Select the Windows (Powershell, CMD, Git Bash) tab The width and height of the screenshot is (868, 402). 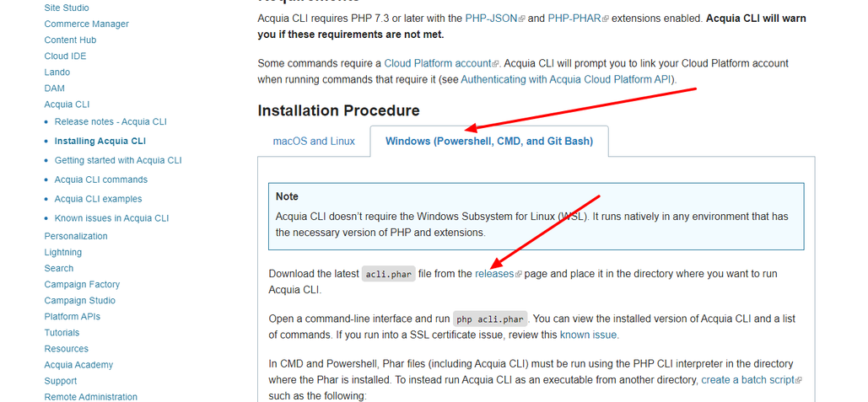[488, 142]
